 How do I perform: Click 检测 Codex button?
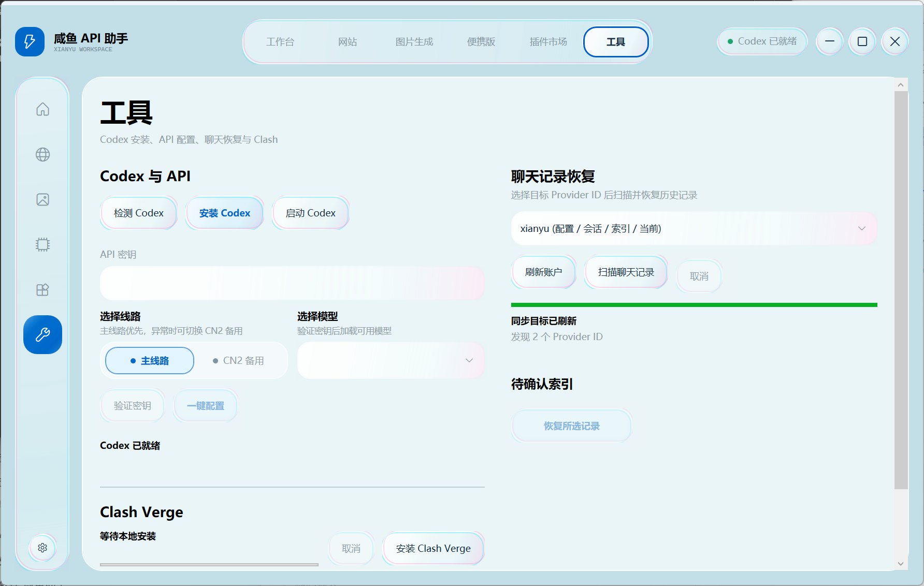[x=139, y=213]
